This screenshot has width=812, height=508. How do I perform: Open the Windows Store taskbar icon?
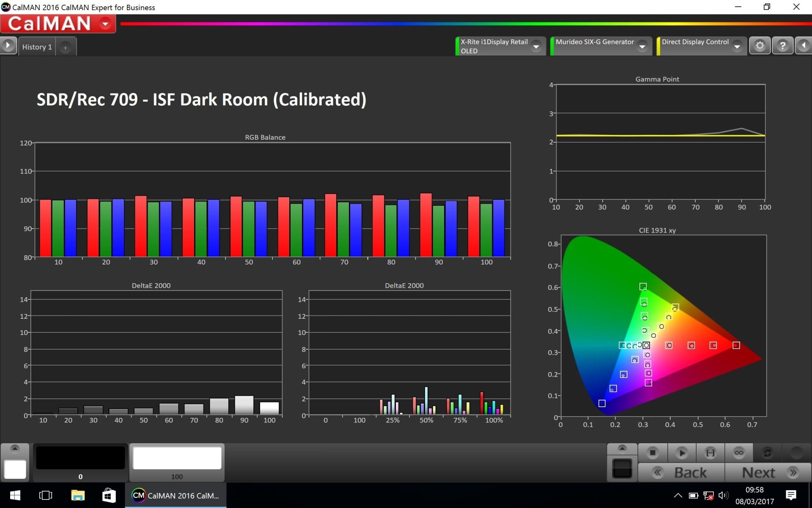pos(109,495)
